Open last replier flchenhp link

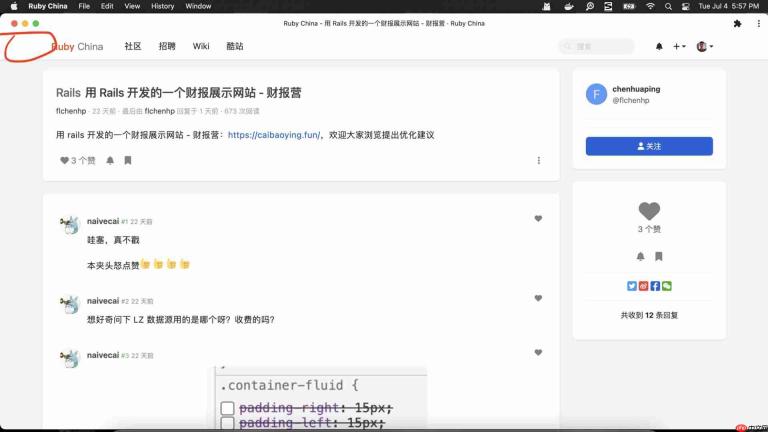pyautogui.click(x=160, y=111)
